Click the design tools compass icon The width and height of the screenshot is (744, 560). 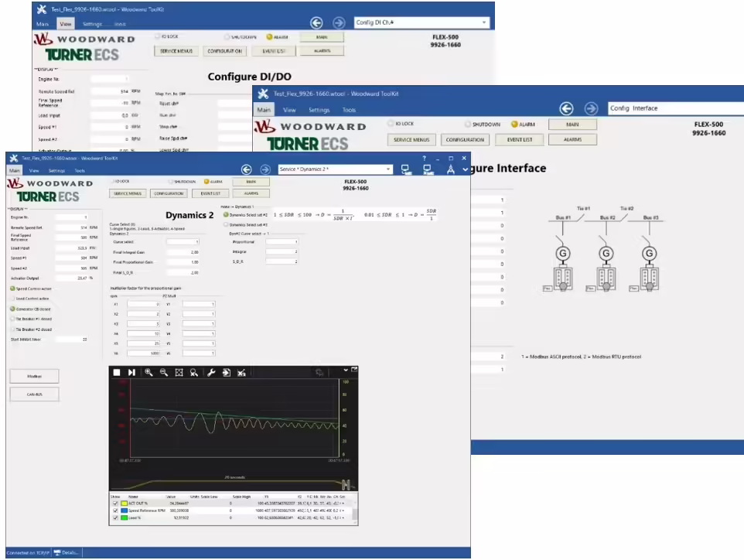tap(450, 169)
